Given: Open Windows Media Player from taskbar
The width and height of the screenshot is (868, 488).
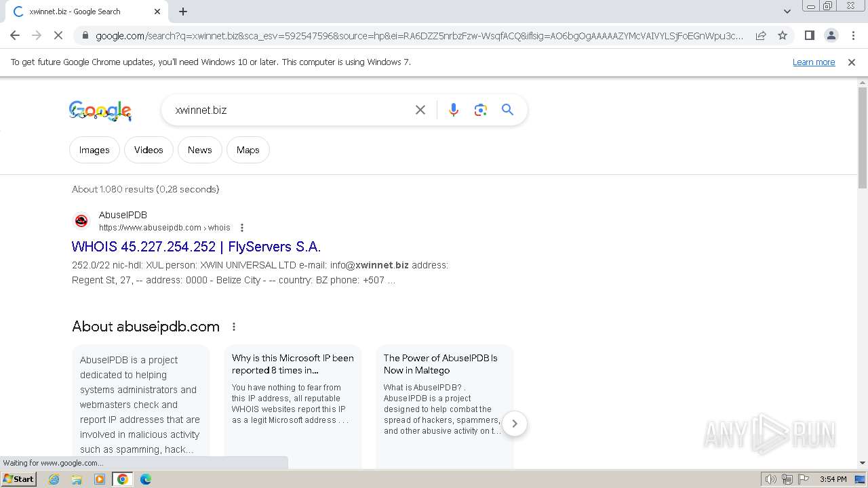Looking at the screenshot, I should click(100, 479).
